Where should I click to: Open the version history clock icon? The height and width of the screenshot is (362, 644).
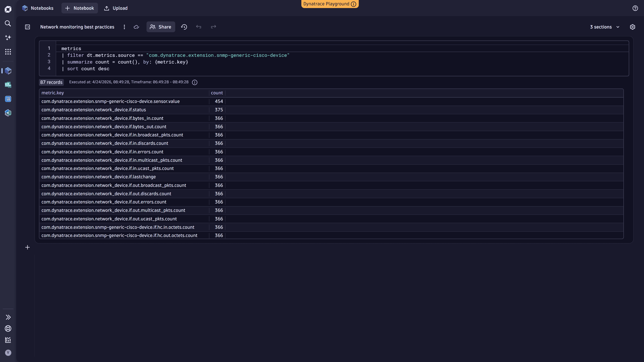pos(184,27)
